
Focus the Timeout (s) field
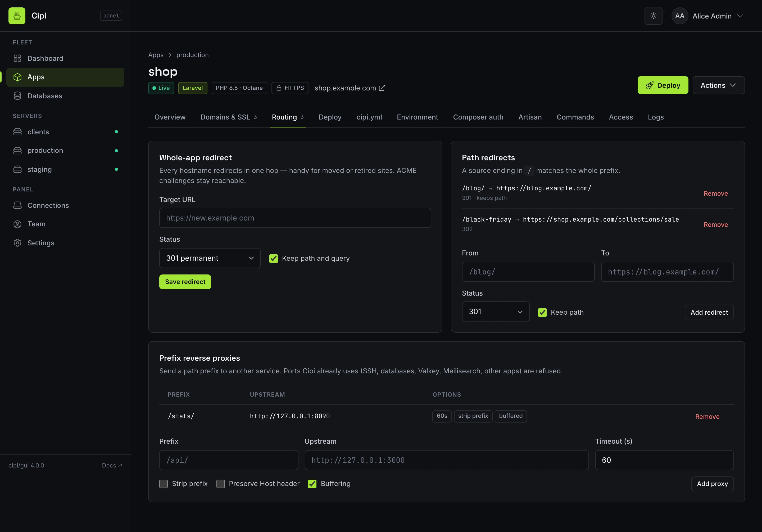tap(664, 460)
